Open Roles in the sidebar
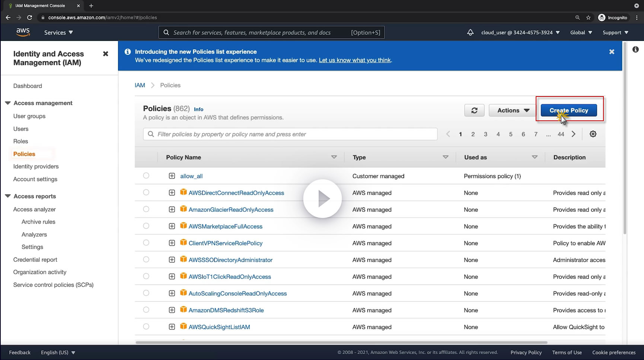 [20, 141]
